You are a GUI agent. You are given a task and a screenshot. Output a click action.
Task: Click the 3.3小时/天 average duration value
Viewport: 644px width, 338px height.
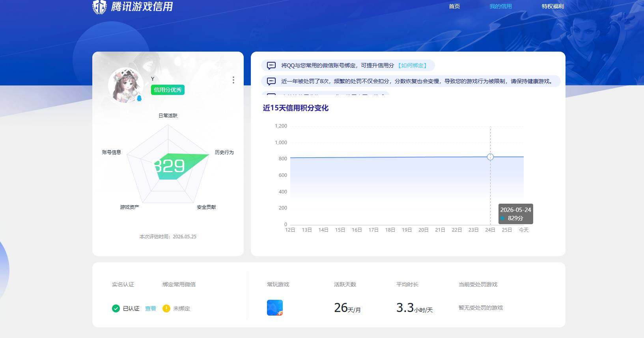point(414,308)
